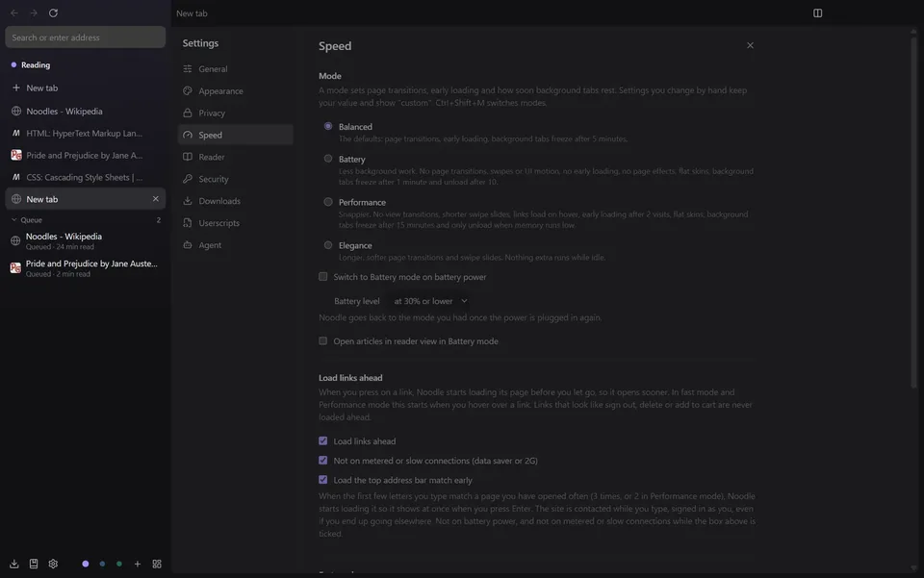The image size is (924, 578).
Task: Select the Battery mode radio button
Action: coord(328,159)
